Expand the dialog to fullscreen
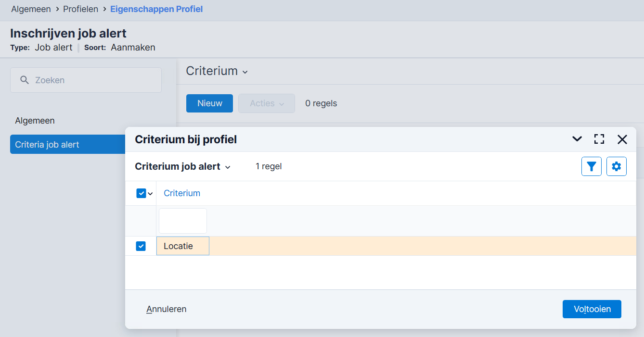644x337 pixels. click(x=599, y=139)
